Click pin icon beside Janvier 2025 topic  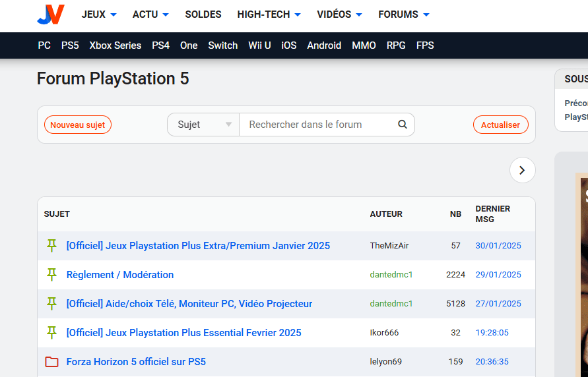pos(51,246)
